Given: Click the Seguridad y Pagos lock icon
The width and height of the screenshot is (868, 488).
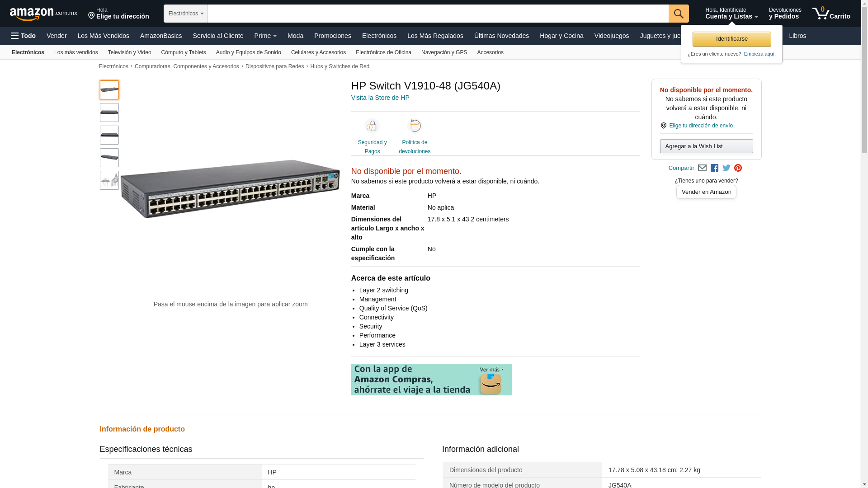Looking at the screenshot, I should [x=372, y=126].
